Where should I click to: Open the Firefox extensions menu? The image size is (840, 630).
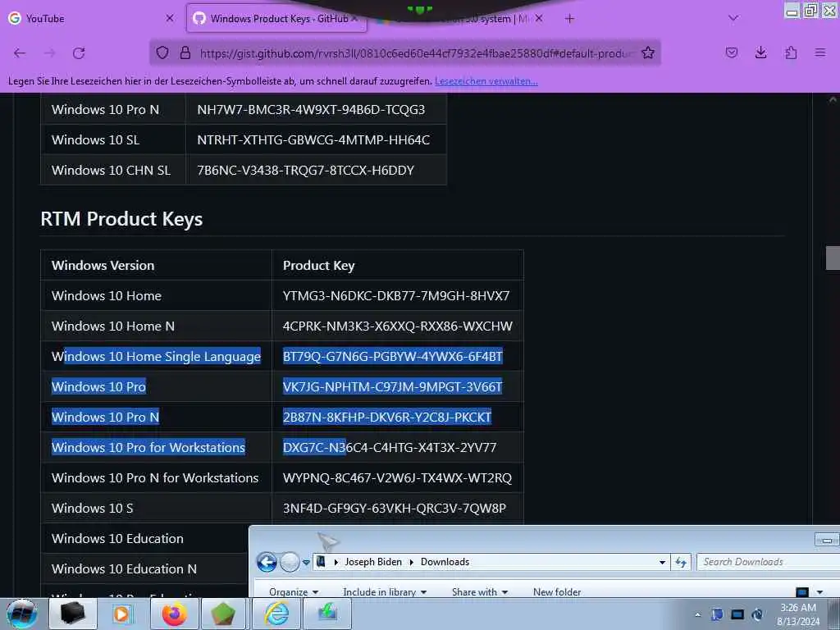click(x=791, y=52)
